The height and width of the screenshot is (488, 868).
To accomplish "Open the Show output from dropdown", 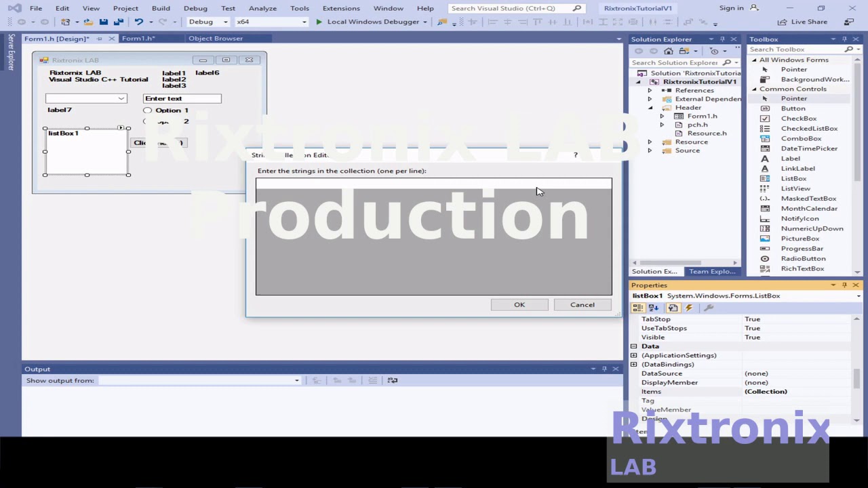I will (x=296, y=380).
